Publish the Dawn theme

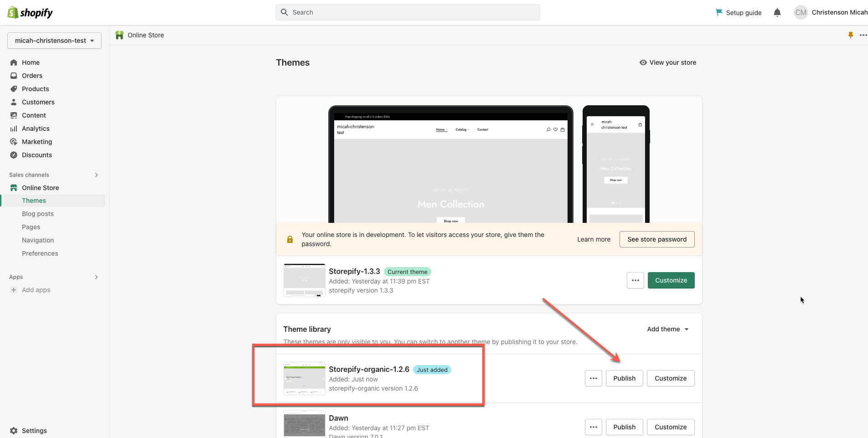[x=624, y=427]
